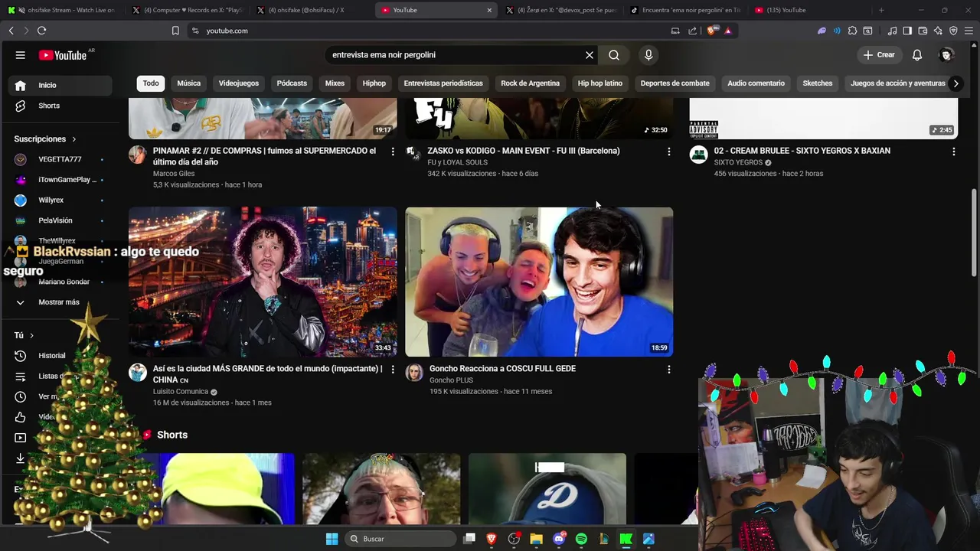Select the Todo filter chip
980x551 pixels.
tap(151, 83)
